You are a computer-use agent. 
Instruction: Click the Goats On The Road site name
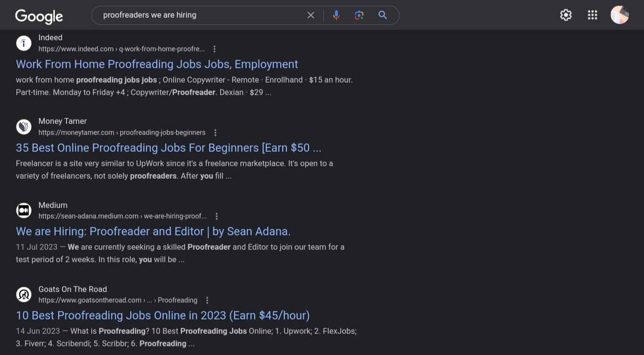click(73, 289)
